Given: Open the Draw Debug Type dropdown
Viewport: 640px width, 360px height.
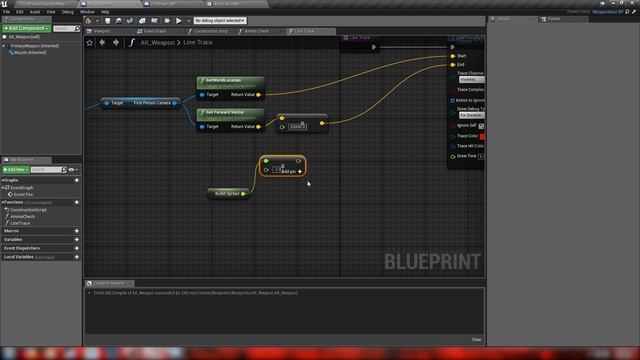Looking at the screenshot, I should point(471,115).
